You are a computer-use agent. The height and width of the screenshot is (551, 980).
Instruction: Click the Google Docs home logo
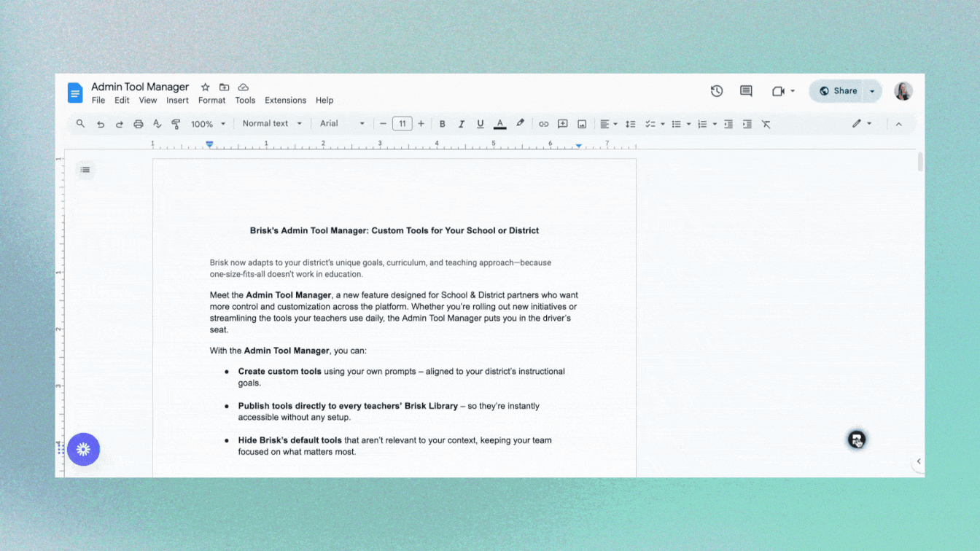click(75, 93)
